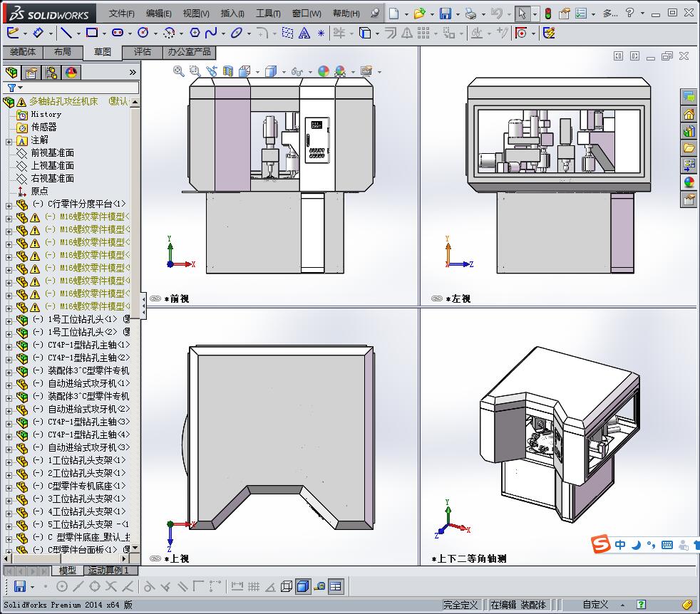Click Zoom to Fit in view toolbar
Screen dimensions: 700x614
179,71
